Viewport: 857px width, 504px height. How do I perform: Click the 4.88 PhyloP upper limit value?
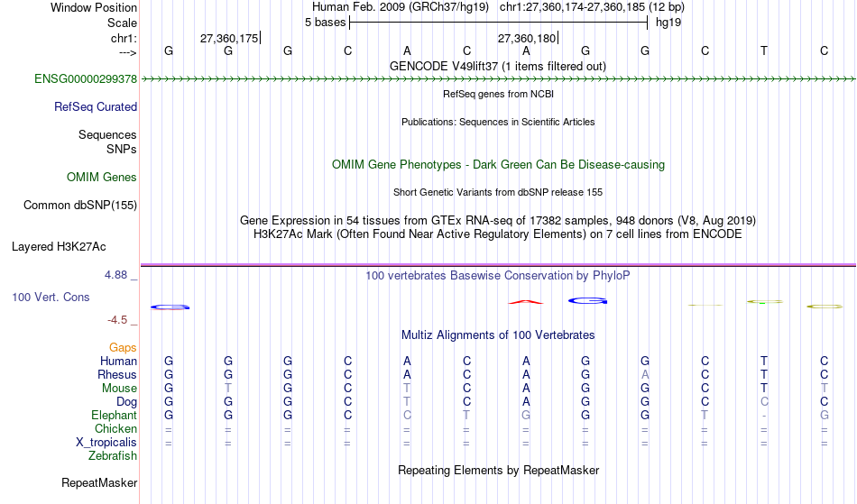pos(115,275)
